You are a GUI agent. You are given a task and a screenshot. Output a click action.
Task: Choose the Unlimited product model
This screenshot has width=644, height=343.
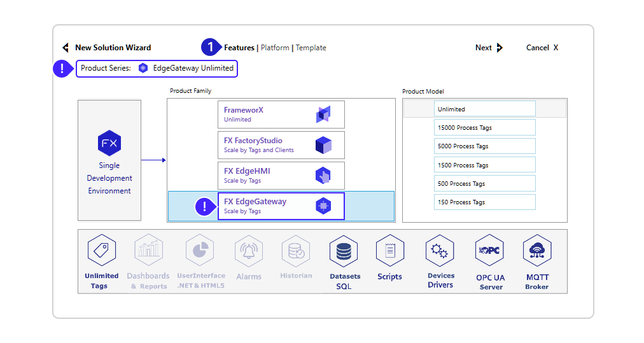(x=484, y=109)
